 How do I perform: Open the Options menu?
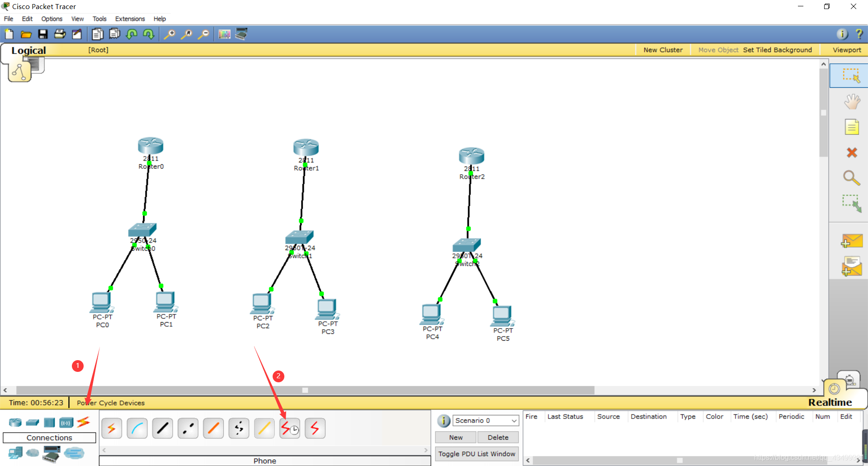coord(52,19)
